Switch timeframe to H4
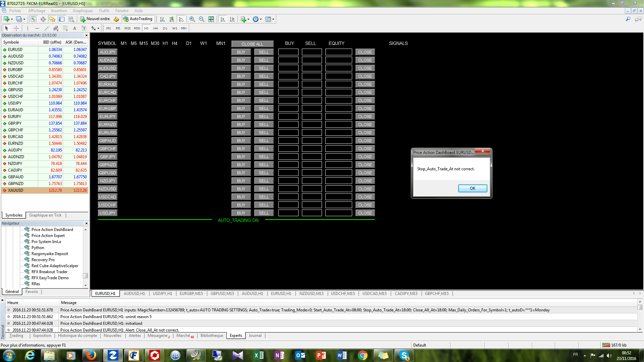 coord(155,28)
